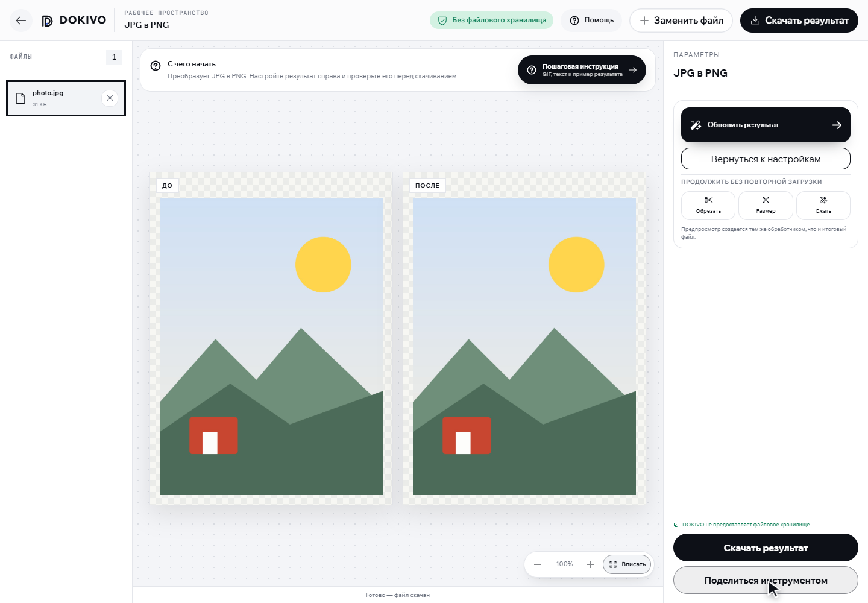Click status text 'Готово — файл скачан'
The image size is (868, 603).
398,595
